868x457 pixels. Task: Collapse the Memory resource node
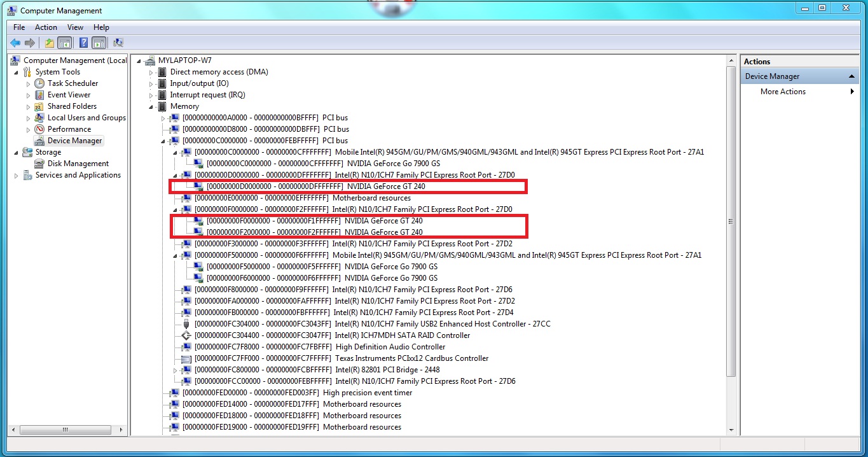pos(151,107)
